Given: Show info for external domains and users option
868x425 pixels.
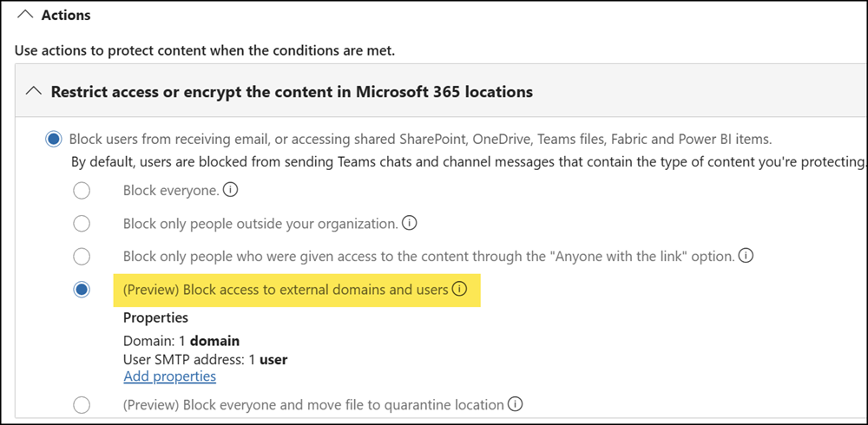Looking at the screenshot, I should 459,289.
